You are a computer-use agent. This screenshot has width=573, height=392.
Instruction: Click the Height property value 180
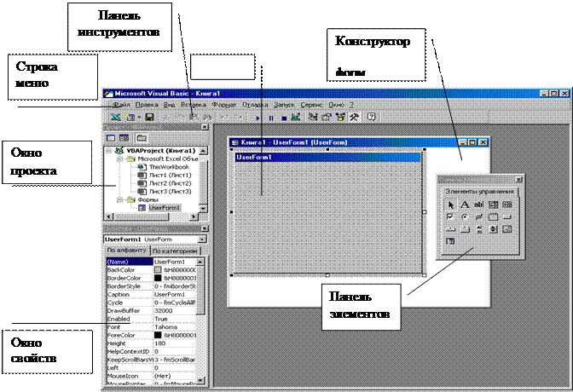point(175,343)
